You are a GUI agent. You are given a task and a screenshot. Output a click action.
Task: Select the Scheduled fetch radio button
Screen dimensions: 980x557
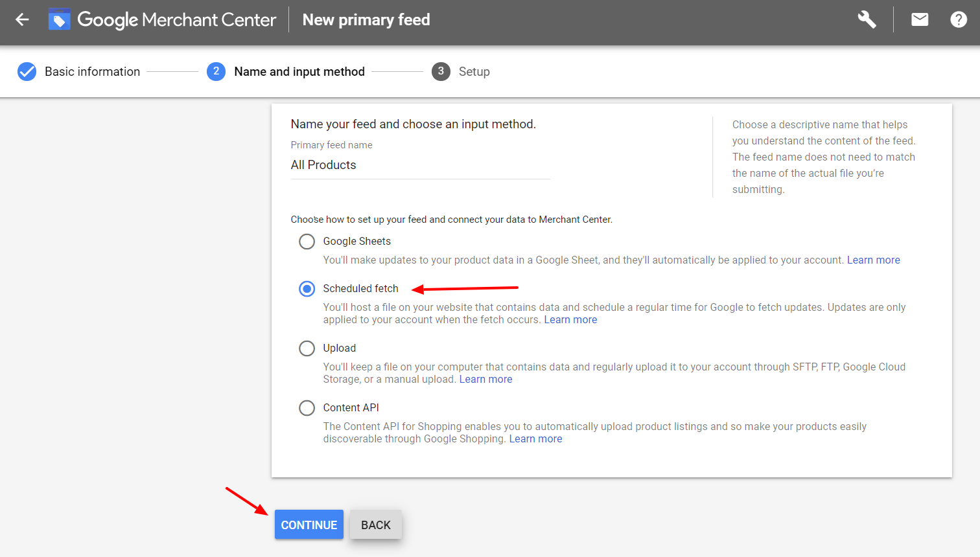[x=307, y=289]
